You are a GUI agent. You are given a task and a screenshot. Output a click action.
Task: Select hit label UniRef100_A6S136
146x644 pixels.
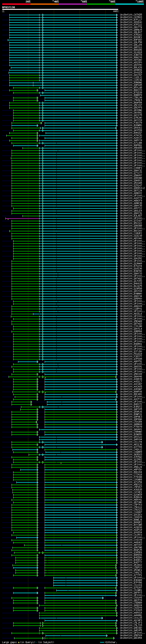click(x=131, y=445)
